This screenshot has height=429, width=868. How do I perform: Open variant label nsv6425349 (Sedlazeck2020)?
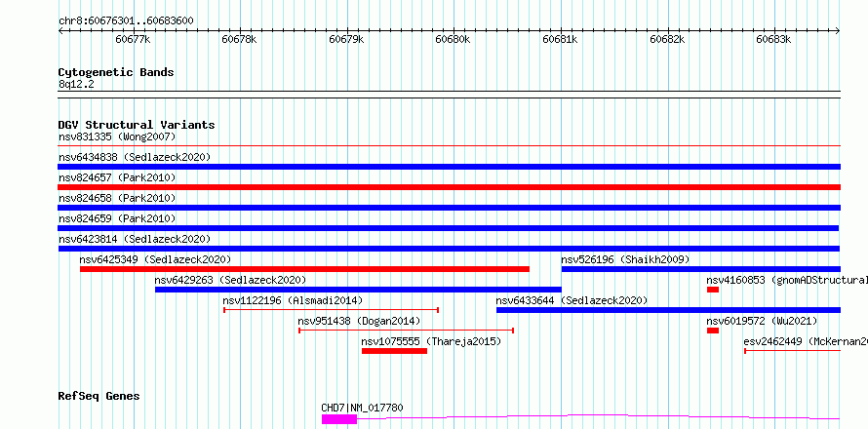155,259
